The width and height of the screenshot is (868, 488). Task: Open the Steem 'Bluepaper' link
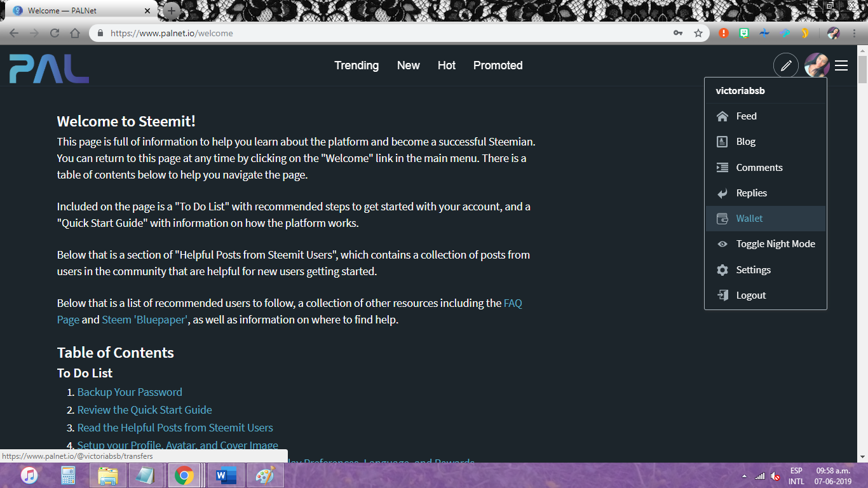(145, 320)
